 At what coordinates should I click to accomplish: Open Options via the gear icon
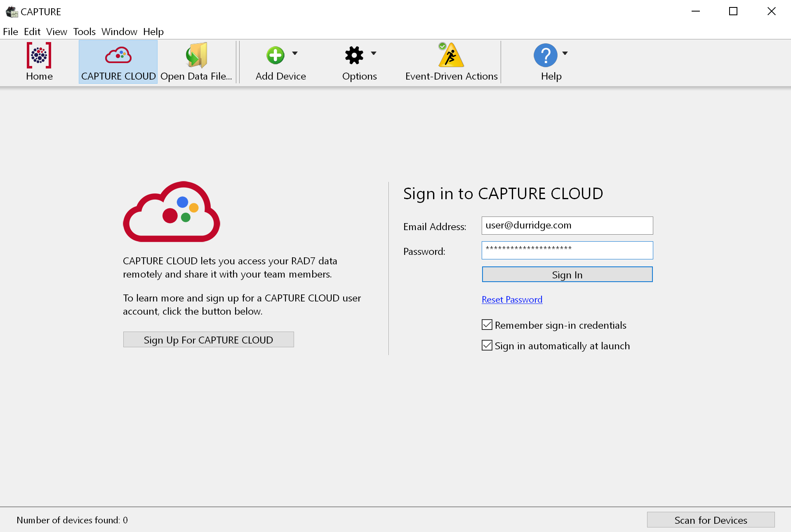(x=354, y=55)
